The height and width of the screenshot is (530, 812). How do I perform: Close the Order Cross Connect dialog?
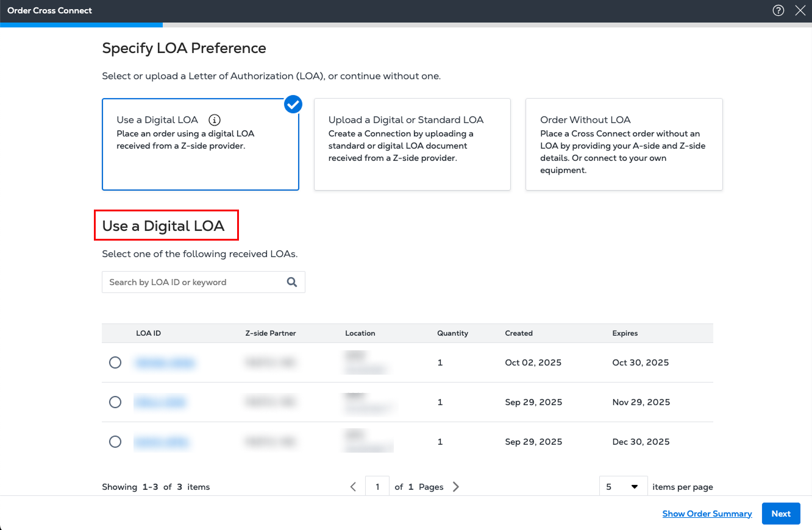pyautogui.click(x=800, y=10)
